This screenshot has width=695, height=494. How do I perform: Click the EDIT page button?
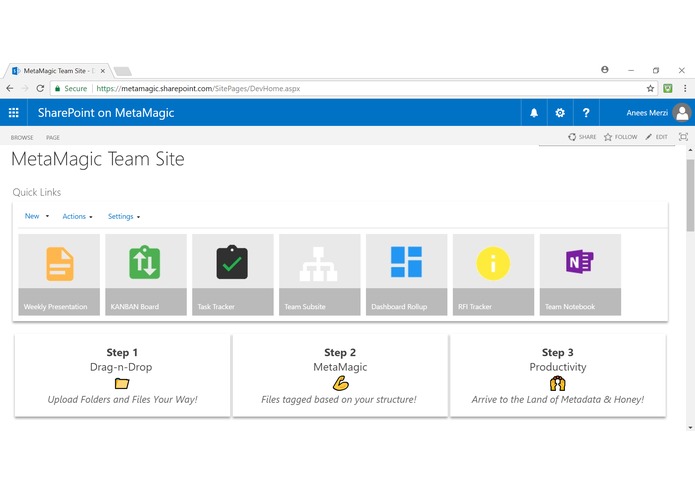click(656, 137)
